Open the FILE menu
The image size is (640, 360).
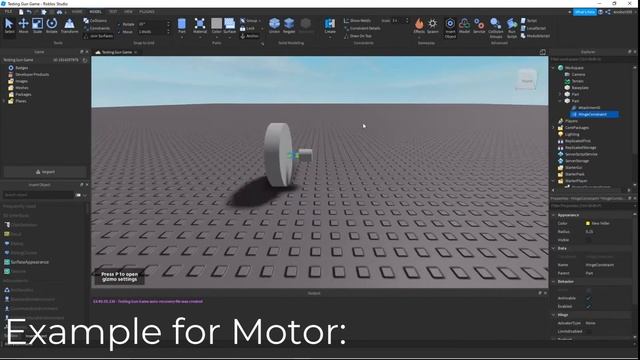(x=8, y=12)
